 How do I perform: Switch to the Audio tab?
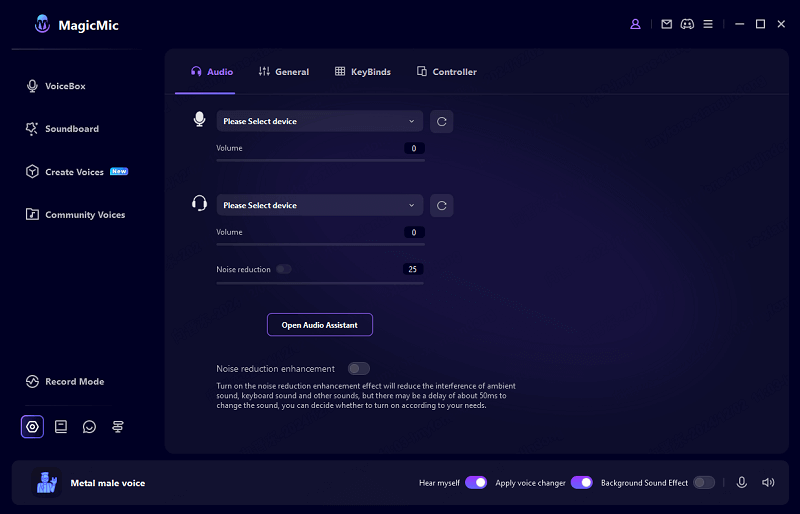pyautogui.click(x=212, y=72)
